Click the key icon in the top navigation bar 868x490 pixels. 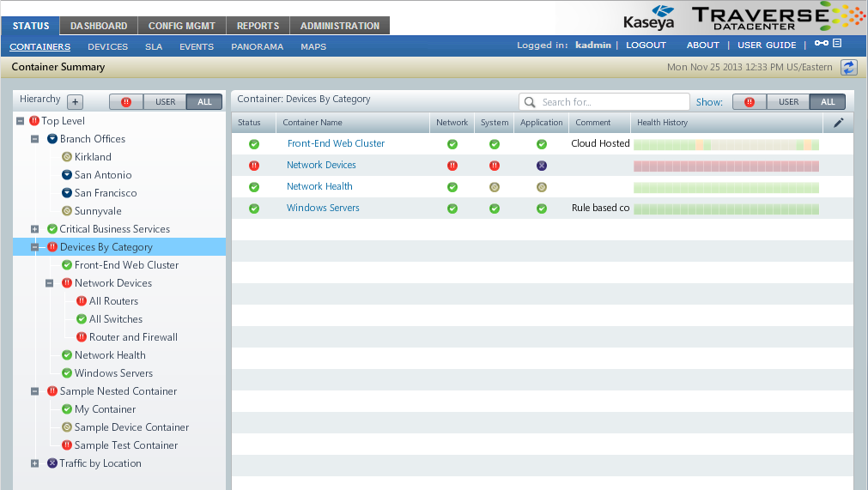822,45
